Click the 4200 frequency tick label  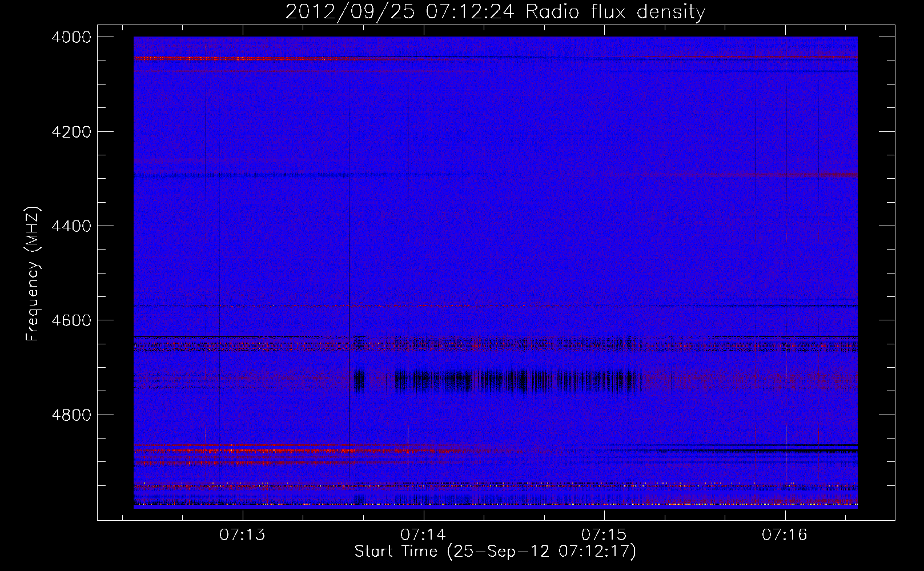71,132
